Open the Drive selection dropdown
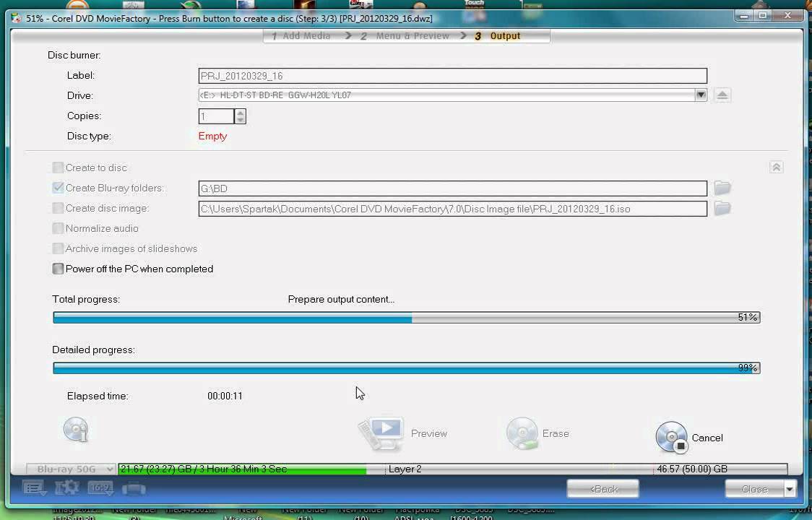Image resolution: width=812 pixels, height=520 pixels. [x=701, y=95]
